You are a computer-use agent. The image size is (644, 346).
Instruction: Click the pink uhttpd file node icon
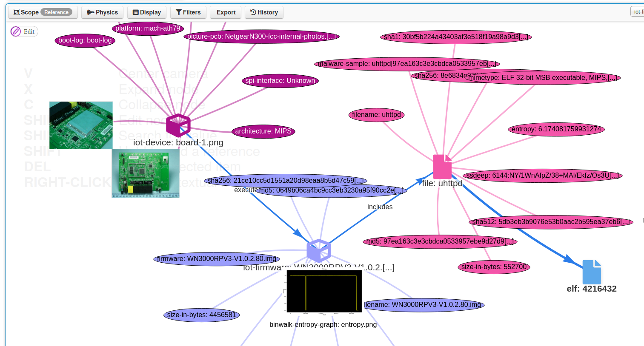point(442,167)
